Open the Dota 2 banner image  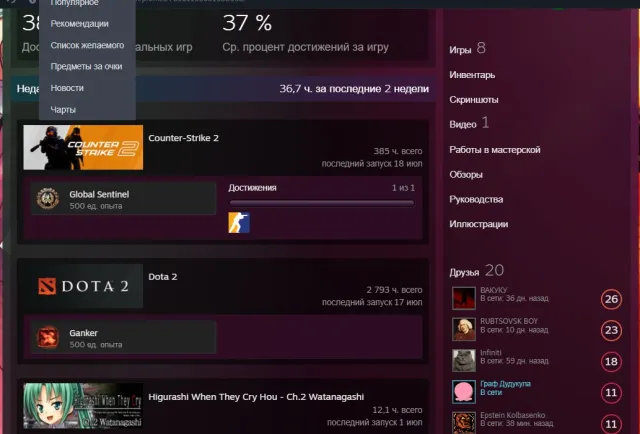[x=83, y=286]
